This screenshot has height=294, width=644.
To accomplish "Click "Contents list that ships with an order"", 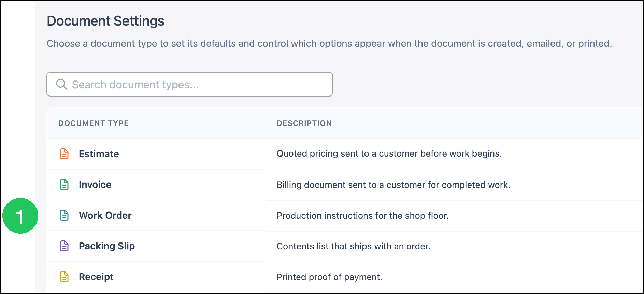I will click(353, 246).
